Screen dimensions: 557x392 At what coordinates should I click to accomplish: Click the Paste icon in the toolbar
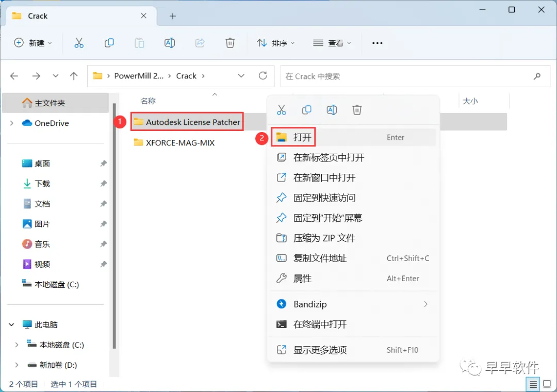pos(139,43)
